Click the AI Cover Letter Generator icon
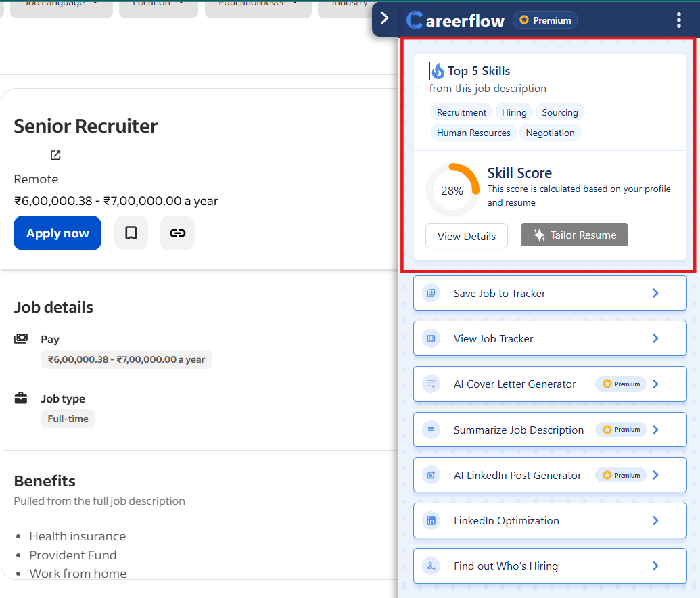Viewport: 700px width, 598px height. click(431, 384)
